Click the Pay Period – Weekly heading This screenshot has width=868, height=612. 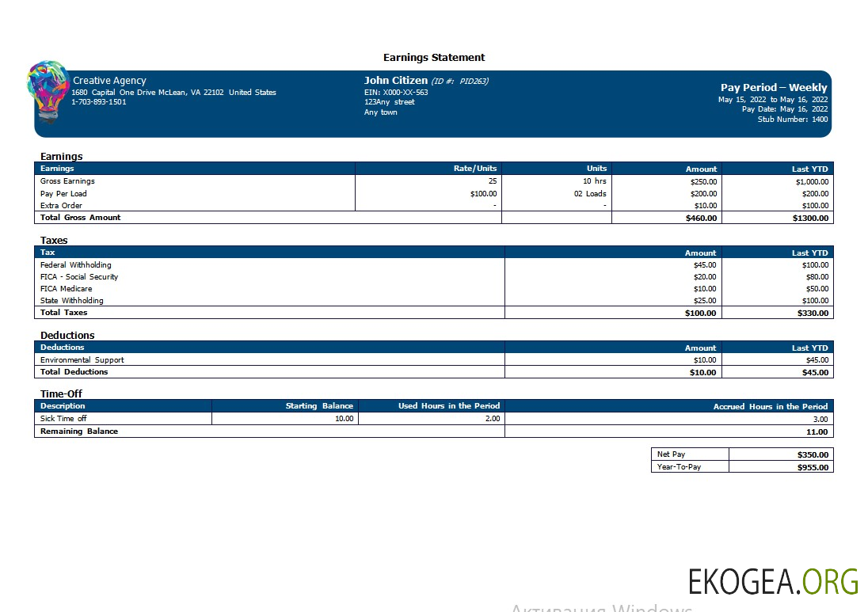pyautogui.click(x=773, y=88)
